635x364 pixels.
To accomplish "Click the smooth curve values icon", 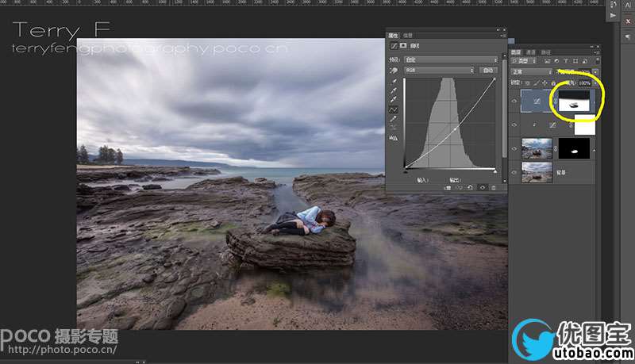I will [394, 128].
